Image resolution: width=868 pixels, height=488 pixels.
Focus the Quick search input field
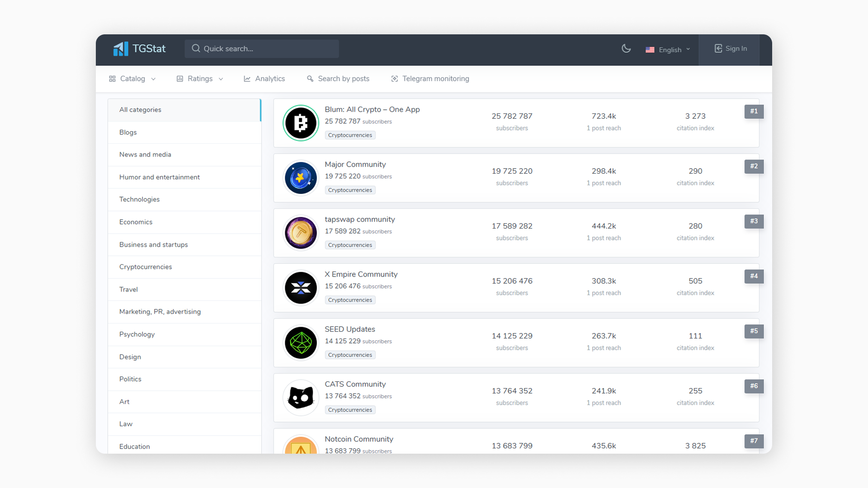(x=262, y=48)
